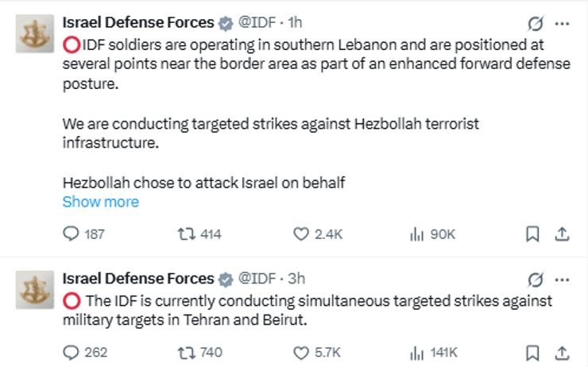Viewport: 588px width, 367px height.
Task: Like the southern Lebanon tweet
Action: [301, 234]
